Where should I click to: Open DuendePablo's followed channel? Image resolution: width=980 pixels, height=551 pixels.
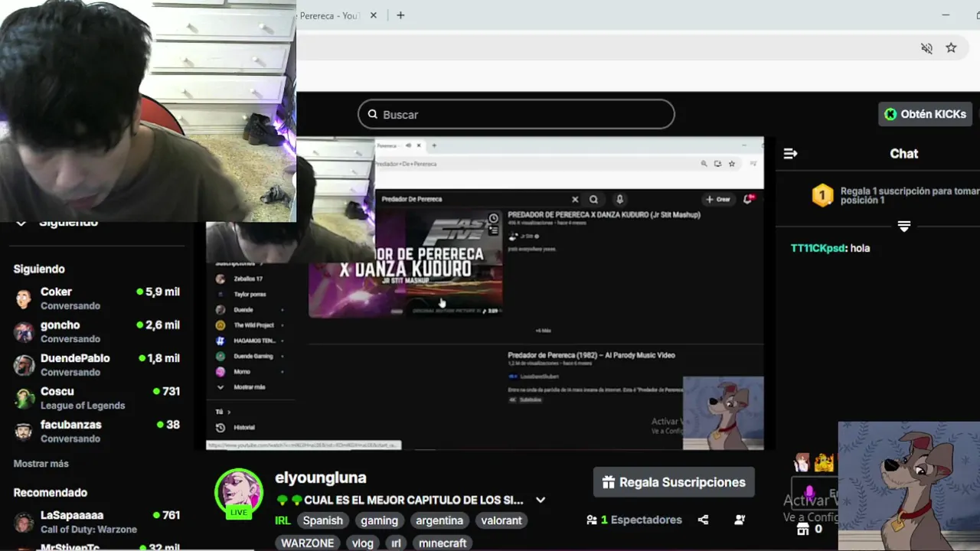pyautogui.click(x=96, y=364)
